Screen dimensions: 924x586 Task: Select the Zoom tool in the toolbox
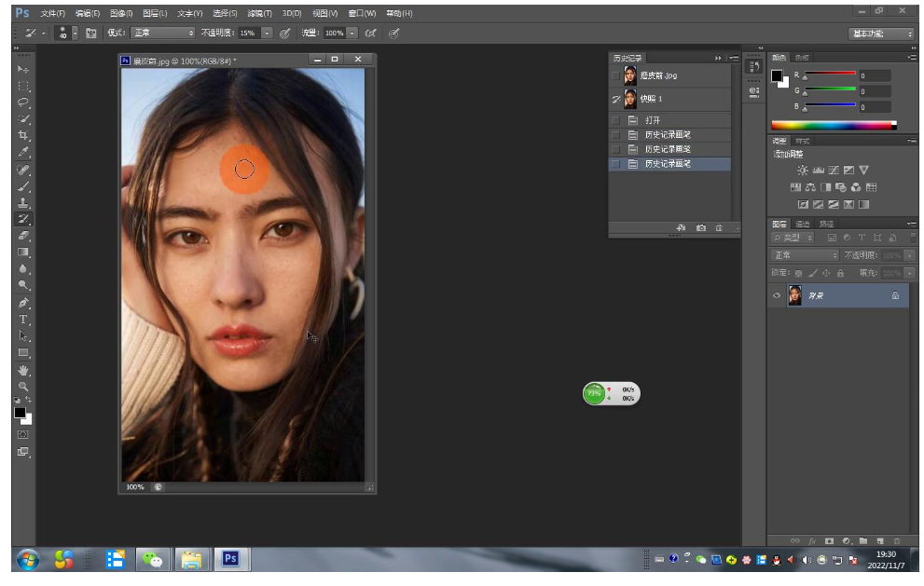[23, 387]
